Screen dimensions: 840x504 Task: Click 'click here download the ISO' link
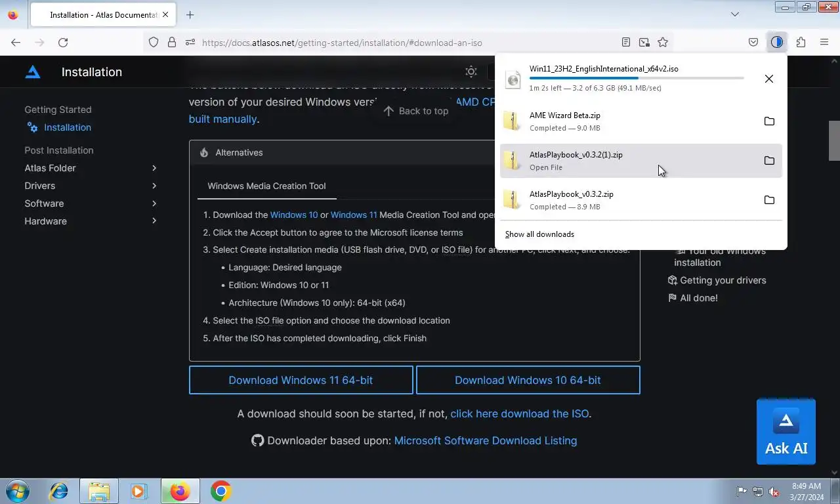520,413
